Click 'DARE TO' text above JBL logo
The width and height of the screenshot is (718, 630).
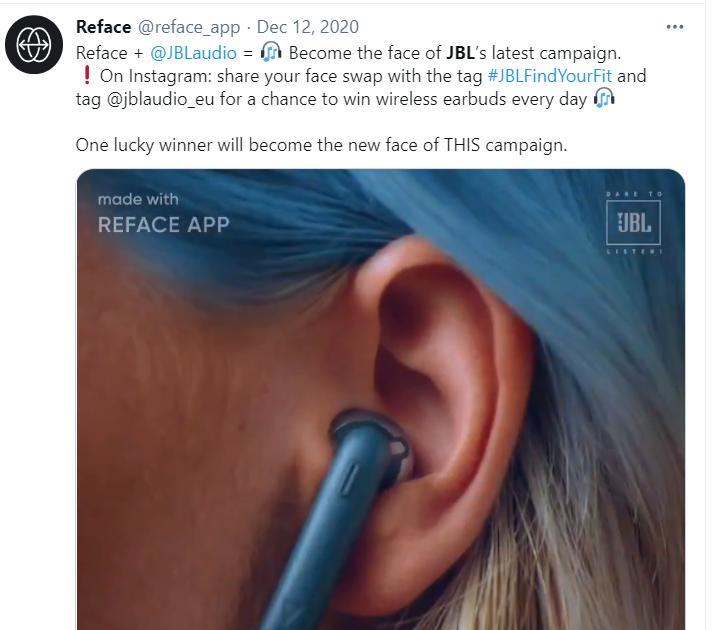click(x=634, y=194)
